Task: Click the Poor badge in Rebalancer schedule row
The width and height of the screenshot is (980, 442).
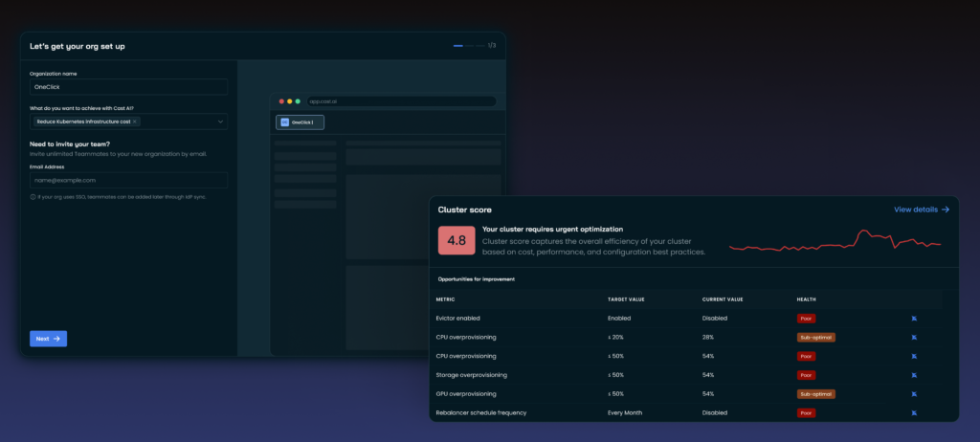Action: (806, 412)
